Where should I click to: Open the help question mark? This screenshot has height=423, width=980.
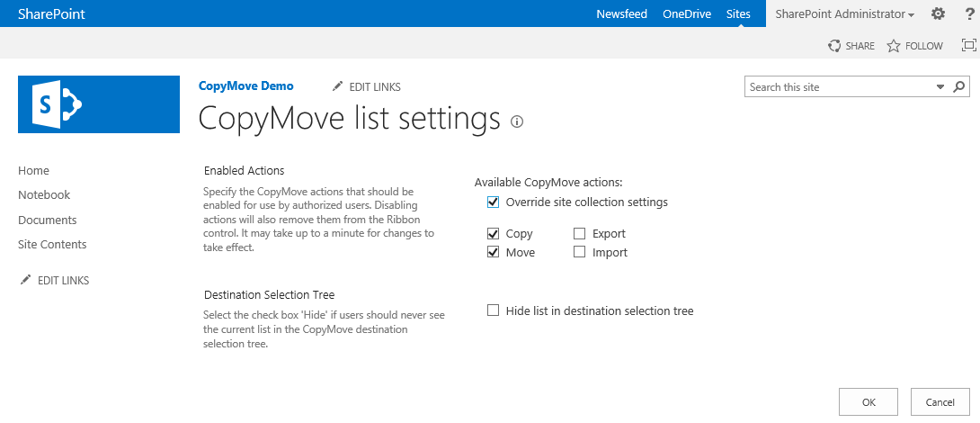969,13
